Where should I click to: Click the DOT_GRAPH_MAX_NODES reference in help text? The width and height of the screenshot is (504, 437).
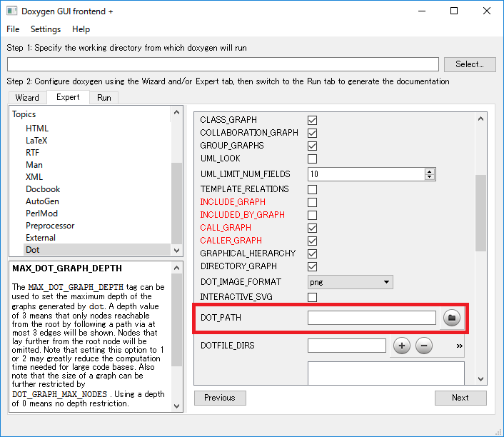59,394
